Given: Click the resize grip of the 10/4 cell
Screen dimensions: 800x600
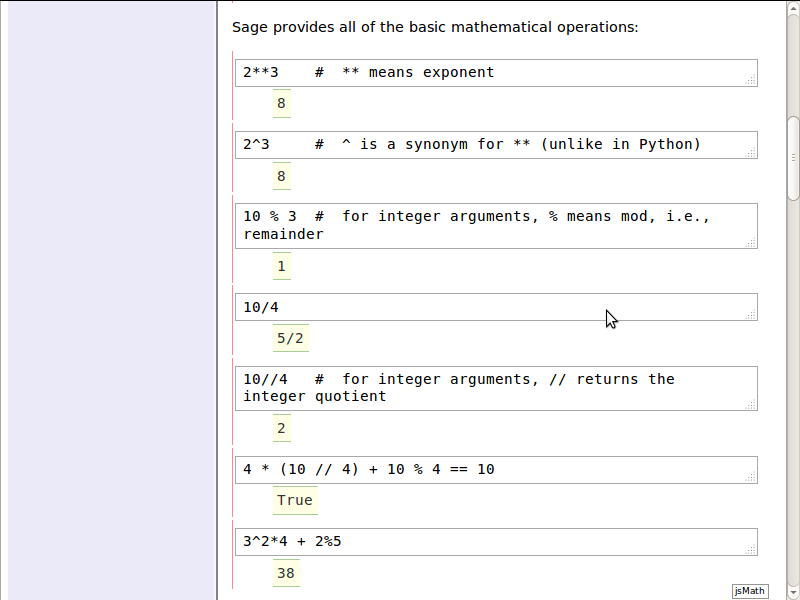Looking at the screenshot, I should pyautogui.click(x=751, y=314).
